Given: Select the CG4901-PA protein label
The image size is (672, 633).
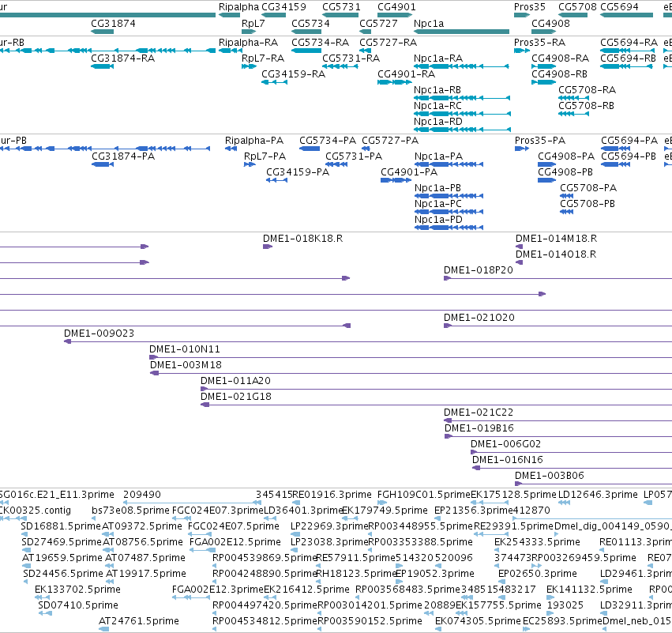Looking at the screenshot, I should point(409,172).
